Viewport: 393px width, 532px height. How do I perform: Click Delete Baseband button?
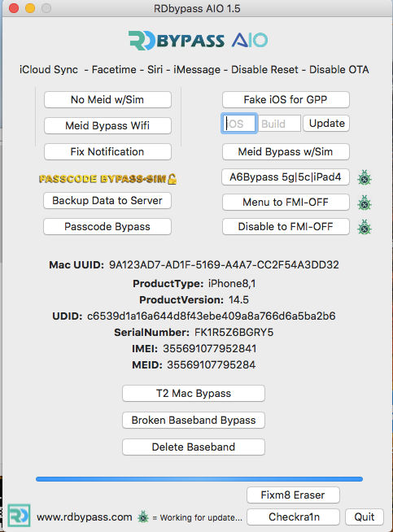[x=194, y=447]
